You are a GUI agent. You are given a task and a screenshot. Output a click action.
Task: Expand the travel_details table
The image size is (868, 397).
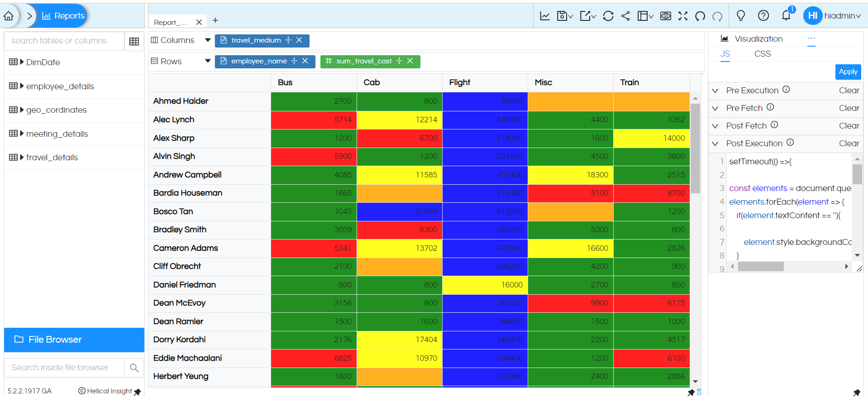tap(22, 157)
